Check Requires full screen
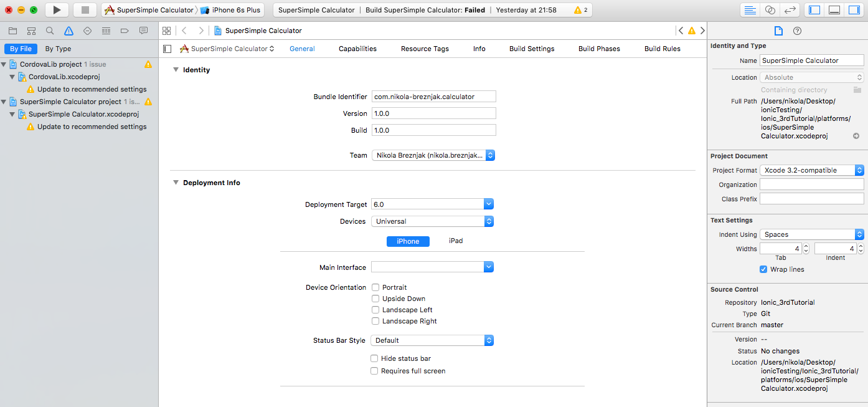 [374, 371]
